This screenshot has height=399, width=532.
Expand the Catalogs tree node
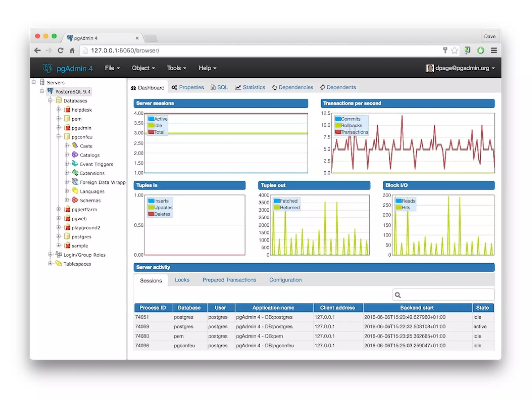pyautogui.click(x=67, y=155)
